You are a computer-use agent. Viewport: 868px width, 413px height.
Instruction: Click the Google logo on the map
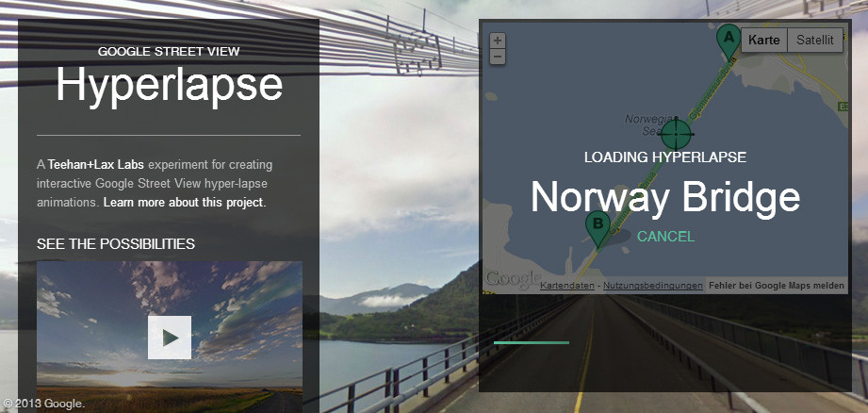[512, 280]
